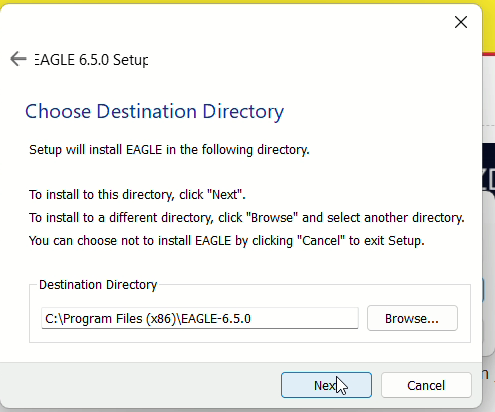495x412 pixels.
Task: Focus the Destination Directory path field
Action: (x=200, y=318)
